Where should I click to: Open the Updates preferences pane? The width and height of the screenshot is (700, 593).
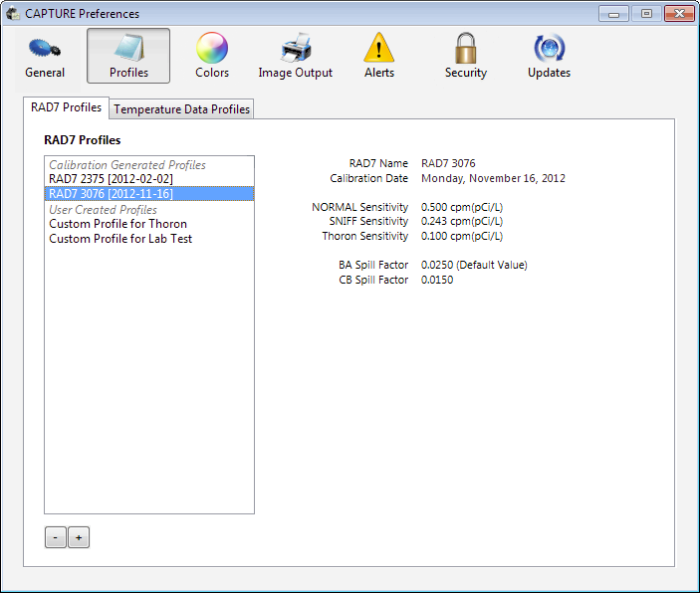click(549, 57)
